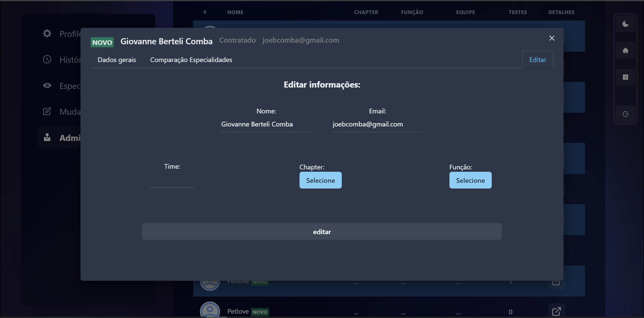Screen dimensions: 644x318
Task: Open history via the clock icon
Action: (47, 59)
